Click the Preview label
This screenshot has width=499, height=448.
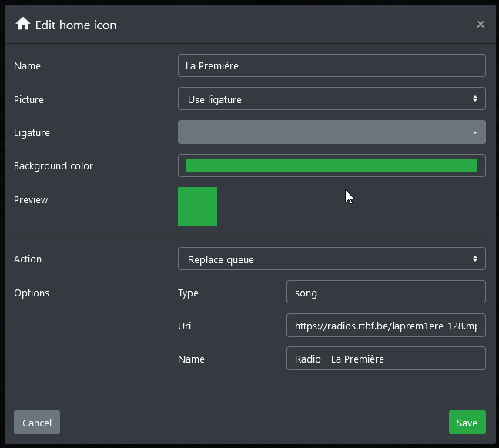point(31,200)
